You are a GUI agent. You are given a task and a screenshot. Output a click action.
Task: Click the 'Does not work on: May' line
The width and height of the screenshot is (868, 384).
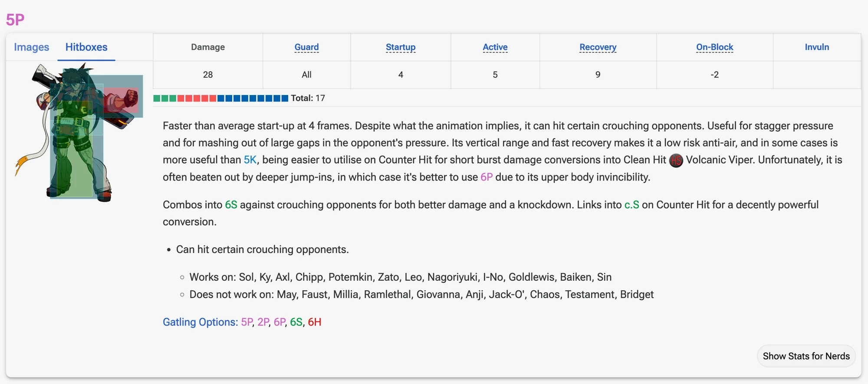pos(421,294)
